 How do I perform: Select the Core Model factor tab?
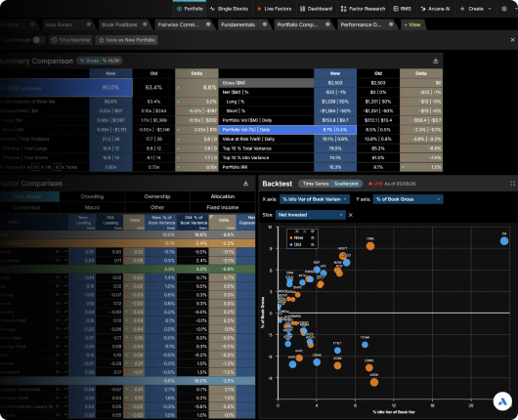click(x=27, y=196)
